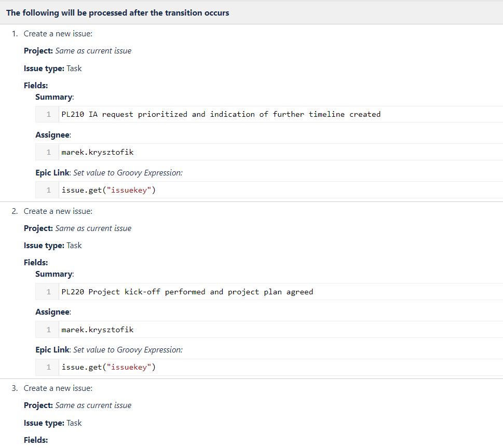Click the second Epic Link Groovy expression field
Image resolution: width=503 pixels, height=448 pixels.
[x=269, y=367]
